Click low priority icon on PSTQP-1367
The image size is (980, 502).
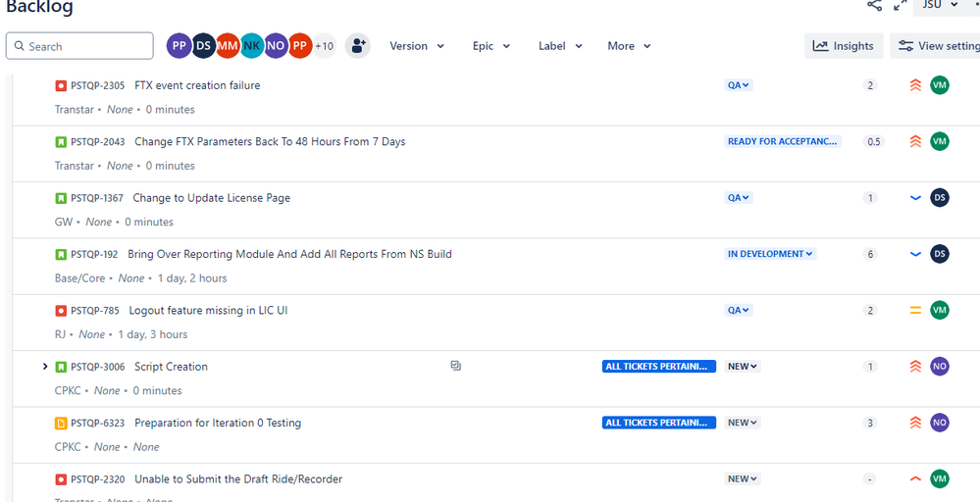click(915, 198)
